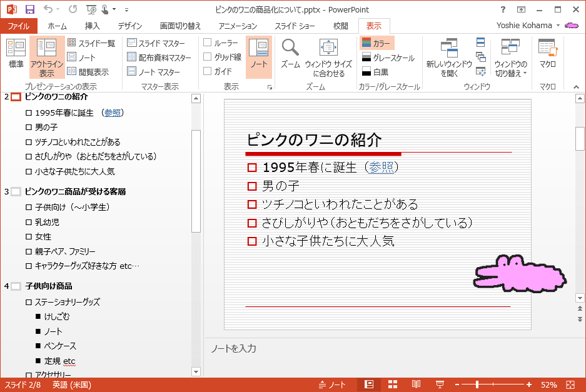Image resolution: width=586 pixels, height=392 pixels.
Task: Switch to the デザイン tab
Action: (129, 26)
